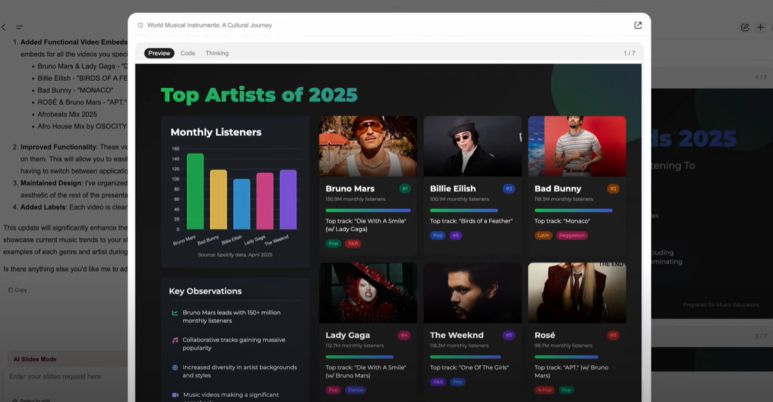Click Top track "Birds of a Feather" text
This screenshot has height=402, width=773.
[471, 221]
